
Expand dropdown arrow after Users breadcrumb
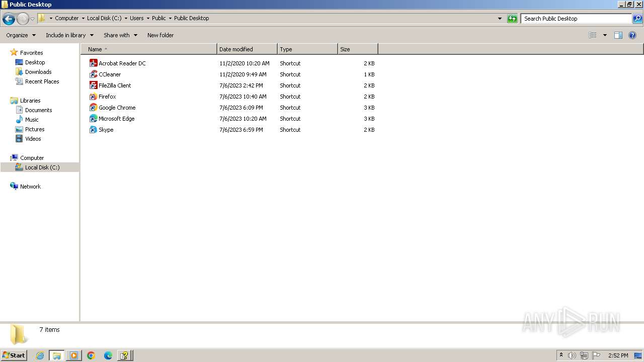[147, 18]
